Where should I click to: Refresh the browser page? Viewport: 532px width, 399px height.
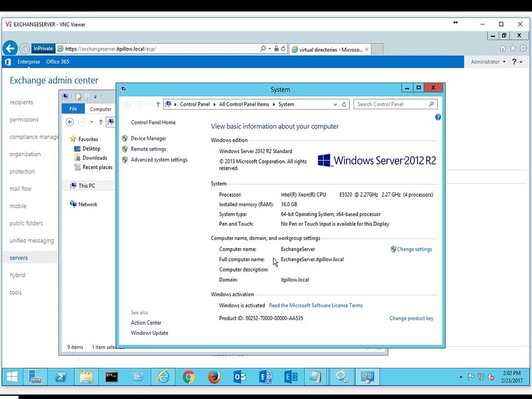click(283, 49)
